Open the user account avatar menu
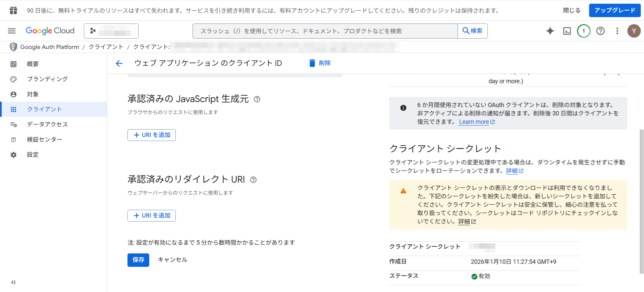 pyautogui.click(x=634, y=31)
